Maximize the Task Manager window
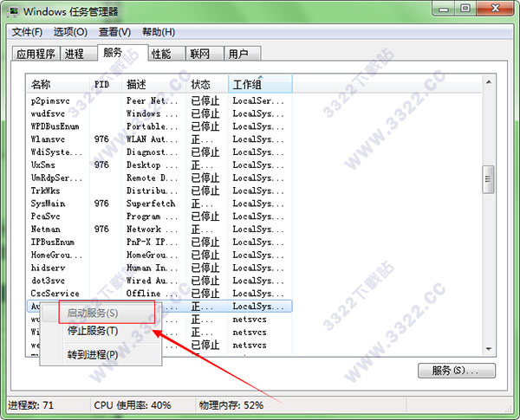Image resolution: width=520 pixels, height=420 pixels. coord(465,9)
